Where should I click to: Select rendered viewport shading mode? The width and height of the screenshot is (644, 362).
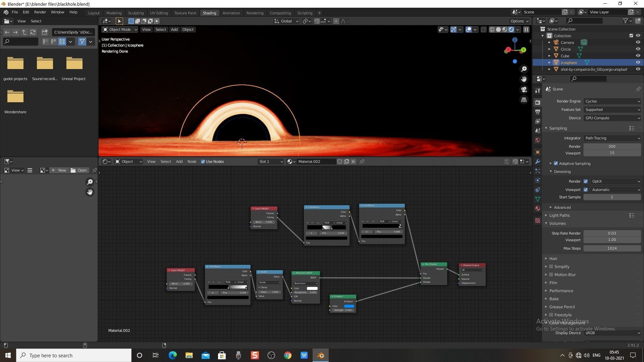tap(511, 29)
